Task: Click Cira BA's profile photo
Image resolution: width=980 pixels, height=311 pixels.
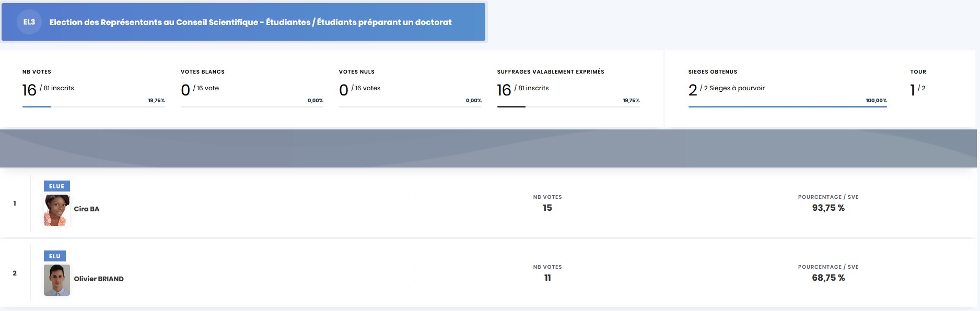Action: click(x=57, y=210)
